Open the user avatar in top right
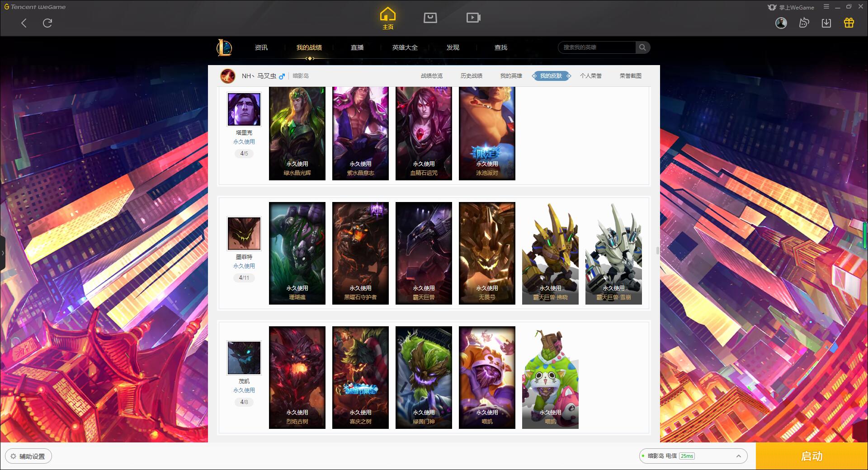The image size is (868, 470). 781,23
